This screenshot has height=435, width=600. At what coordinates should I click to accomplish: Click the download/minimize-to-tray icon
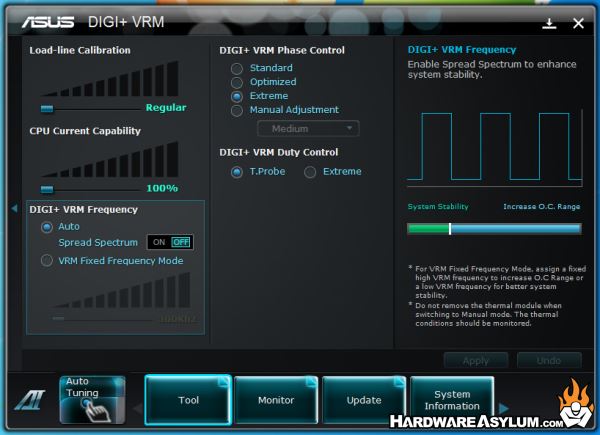(549, 24)
